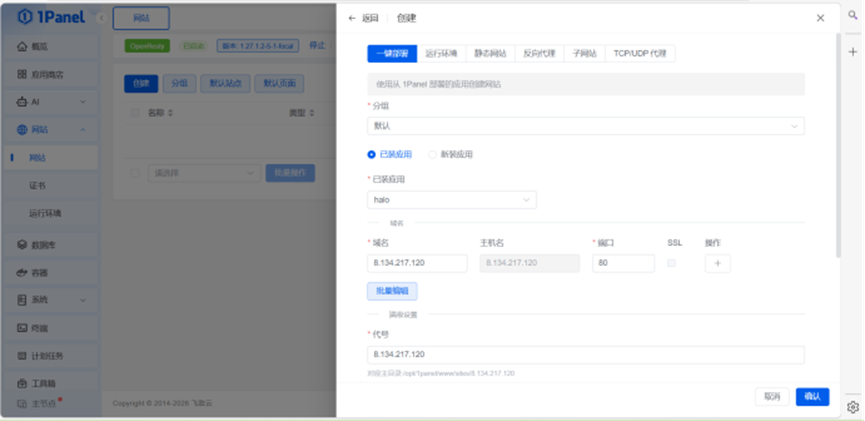Screen dimensions: 865x421
Task: Open the 已装应用 dropdown showing halo
Action: [452, 200]
